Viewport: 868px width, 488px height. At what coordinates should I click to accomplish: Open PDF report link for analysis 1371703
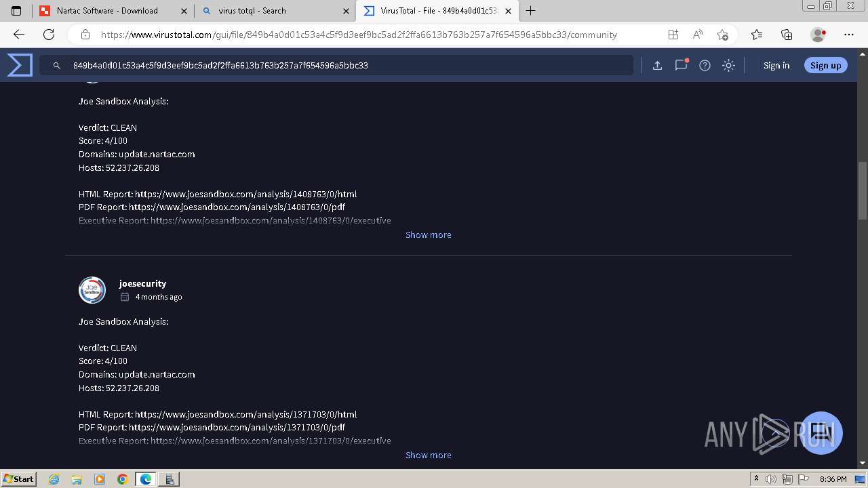[x=237, y=427]
